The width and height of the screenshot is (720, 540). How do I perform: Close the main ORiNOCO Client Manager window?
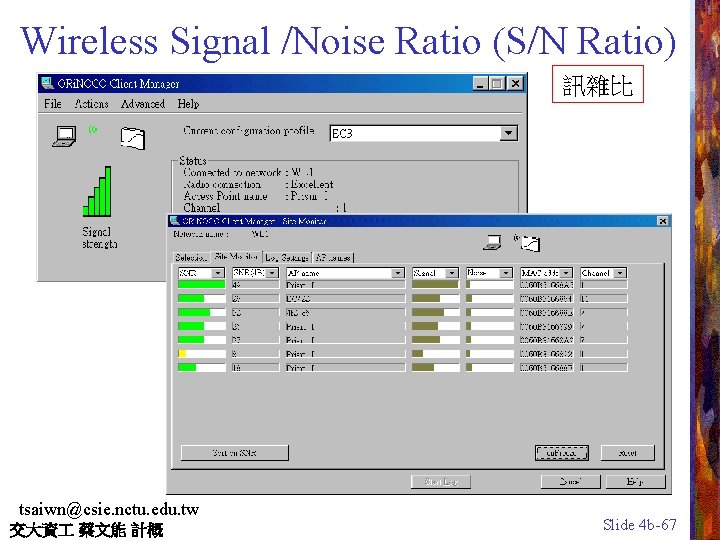516,84
